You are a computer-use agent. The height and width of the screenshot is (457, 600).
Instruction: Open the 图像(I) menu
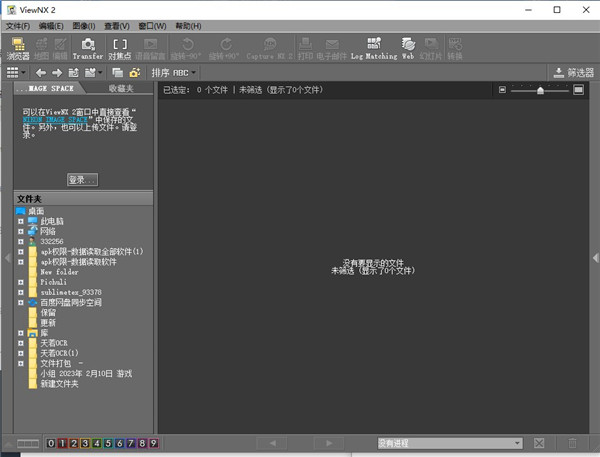tap(84, 26)
